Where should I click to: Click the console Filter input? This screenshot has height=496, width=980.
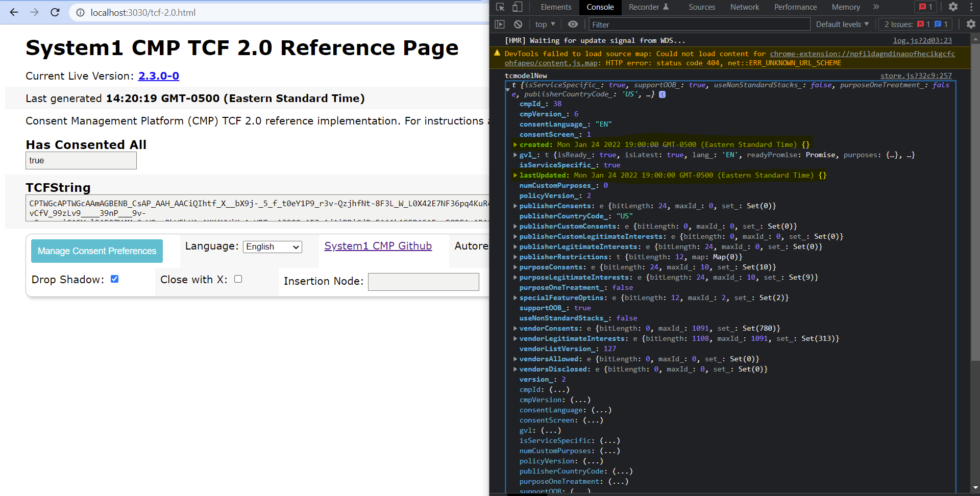point(699,24)
